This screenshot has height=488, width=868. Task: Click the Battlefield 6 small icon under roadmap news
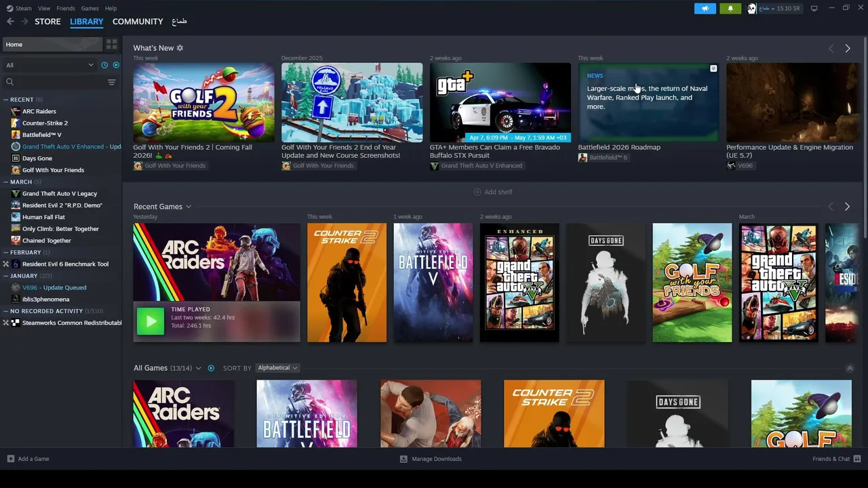[583, 157]
